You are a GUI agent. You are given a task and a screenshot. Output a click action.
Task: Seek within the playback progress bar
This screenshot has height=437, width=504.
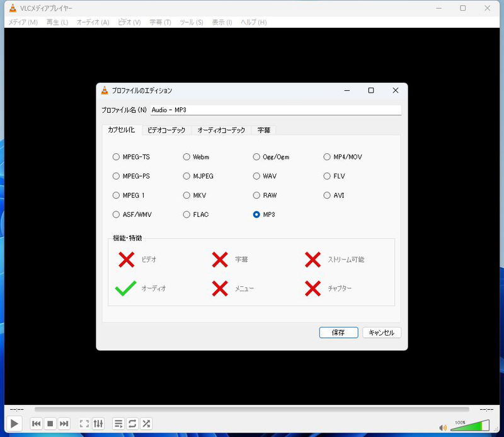(251, 409)
